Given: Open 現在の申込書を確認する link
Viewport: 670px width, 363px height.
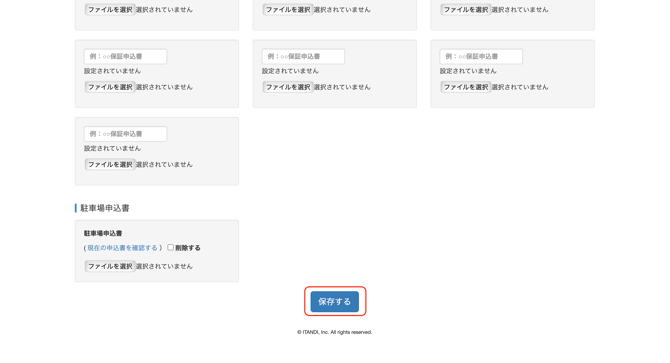Looking at the screenshot, I should click(x=122, y=248).
